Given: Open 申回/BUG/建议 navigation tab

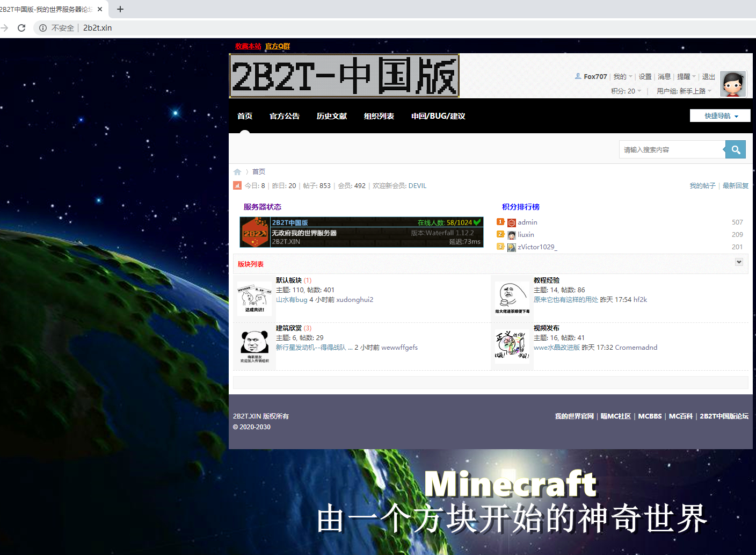Looking at the screenshot, I should (438, 116).
